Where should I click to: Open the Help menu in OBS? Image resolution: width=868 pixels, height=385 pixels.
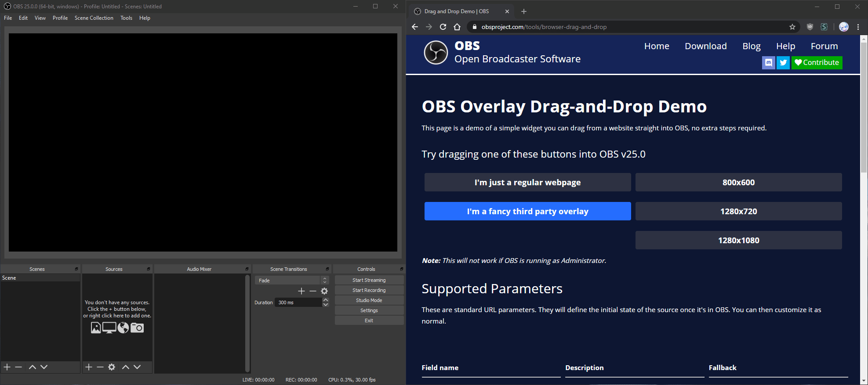(x=145, y=18)
